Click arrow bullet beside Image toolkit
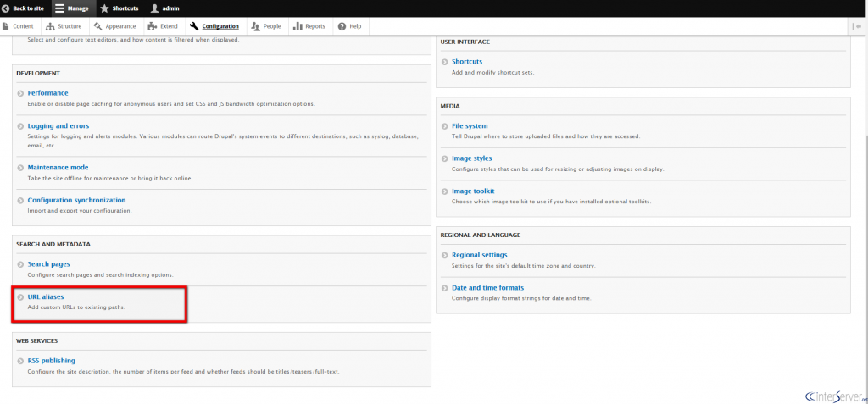 (444, 191)
